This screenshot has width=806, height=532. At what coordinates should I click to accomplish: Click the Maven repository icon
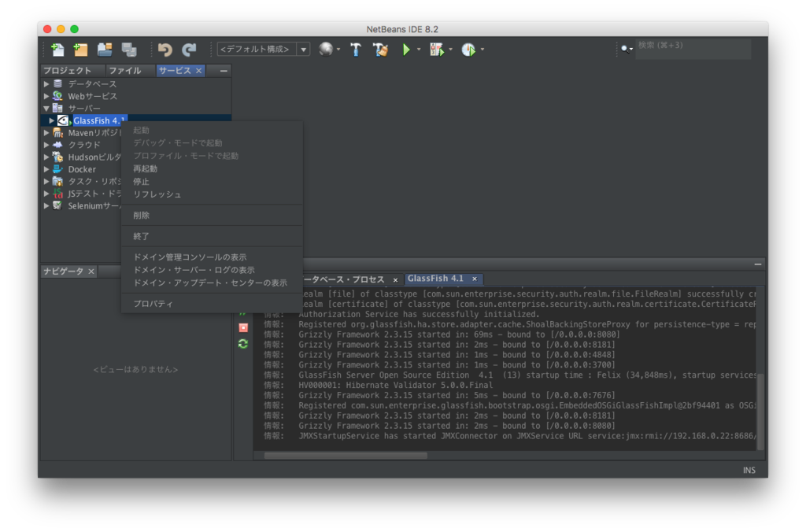(x=57, y=133)
